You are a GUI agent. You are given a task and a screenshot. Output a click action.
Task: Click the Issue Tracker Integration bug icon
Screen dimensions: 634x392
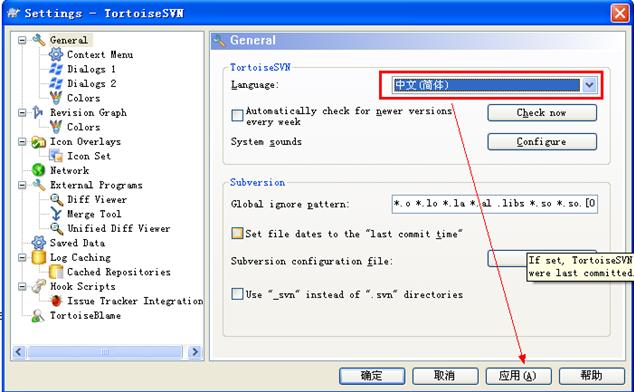[56, 301]
